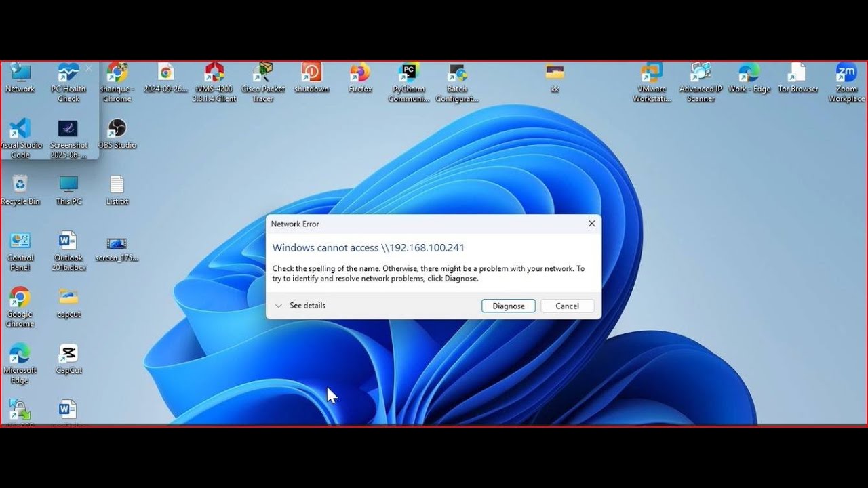Image resolution: width=868 pixels, height=488 pixels.
Task: Select the shutdown shortcut icon
Action: 311,78
